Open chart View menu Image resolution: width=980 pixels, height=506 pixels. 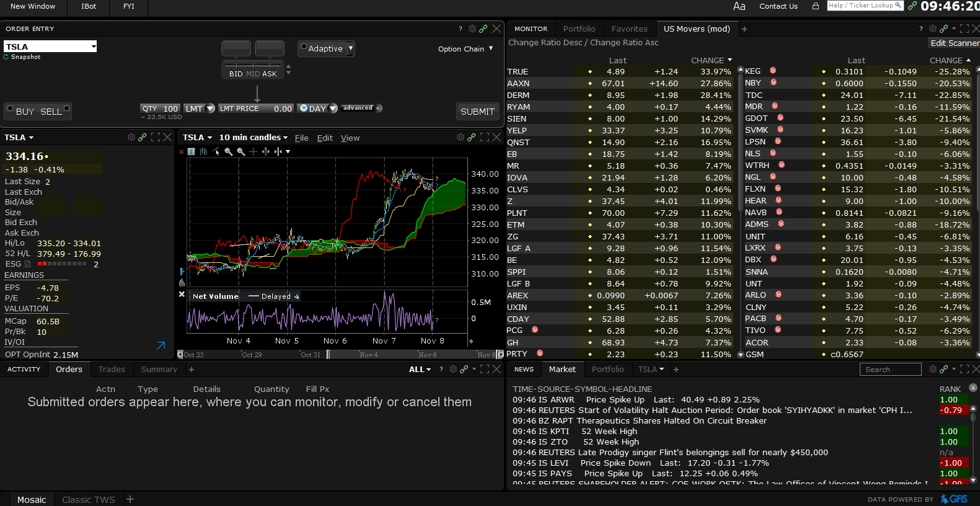point(350,138)
